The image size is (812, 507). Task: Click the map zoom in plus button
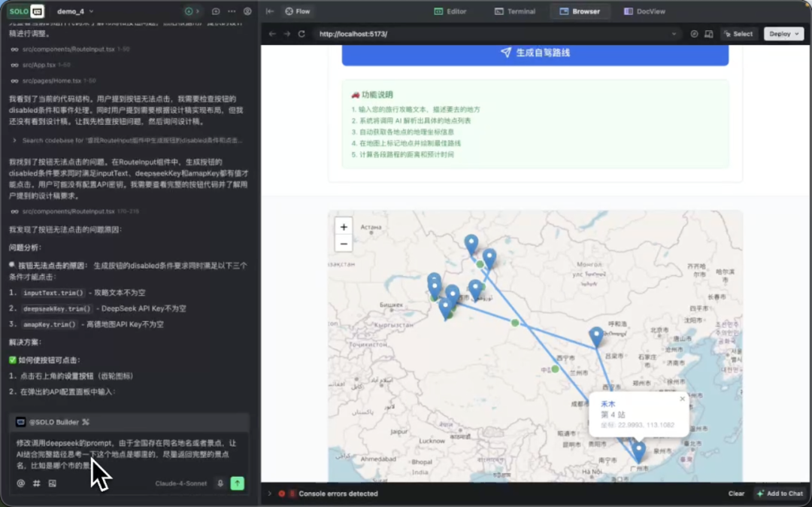pyautogui.click(x=344, y=227)
